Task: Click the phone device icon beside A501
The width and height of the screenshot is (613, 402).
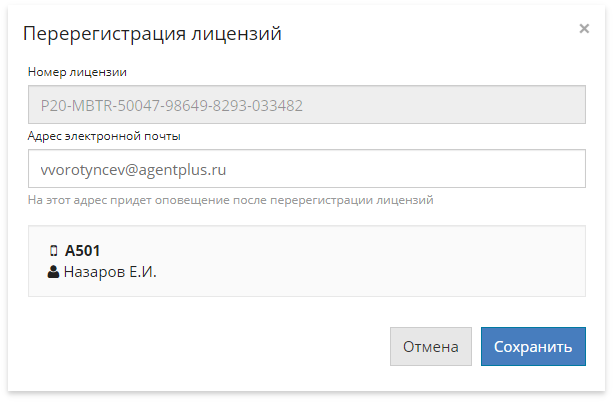Action: coord(54,251)
